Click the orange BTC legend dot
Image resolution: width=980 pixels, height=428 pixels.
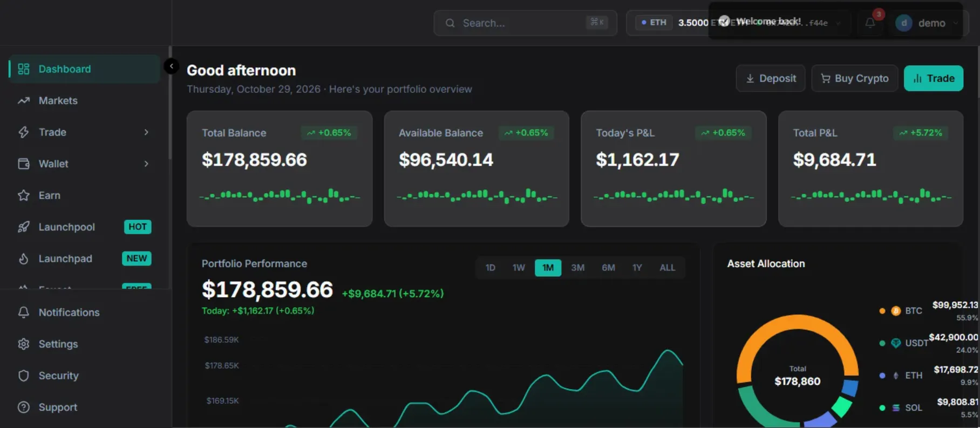click(x=882, y=311)
